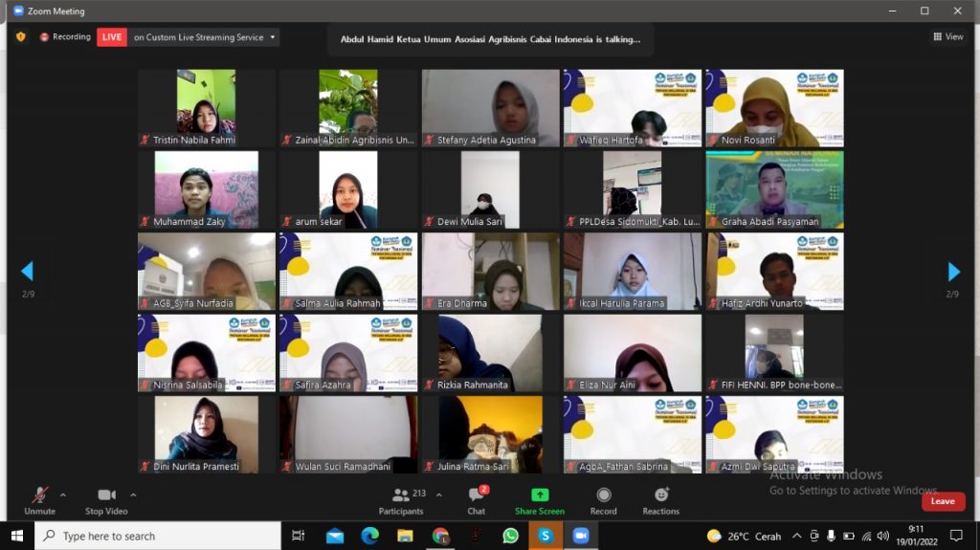Open WhatsApp from the taskbar
980x550 pixels.
point(510,536)
